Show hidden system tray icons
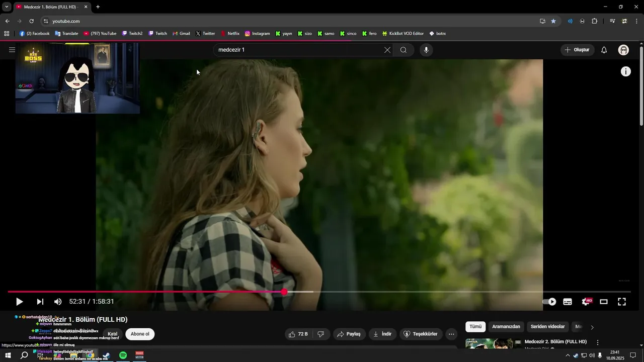Screen dimensions: 644x362 click(568, 355)
